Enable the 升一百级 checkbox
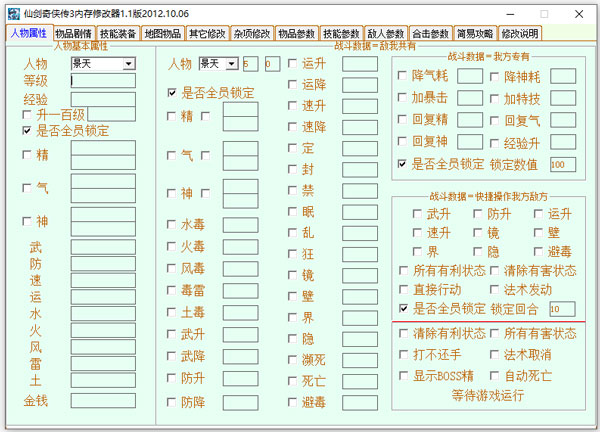The width and height of the screenshot is (600, 432). coord(27,115)
